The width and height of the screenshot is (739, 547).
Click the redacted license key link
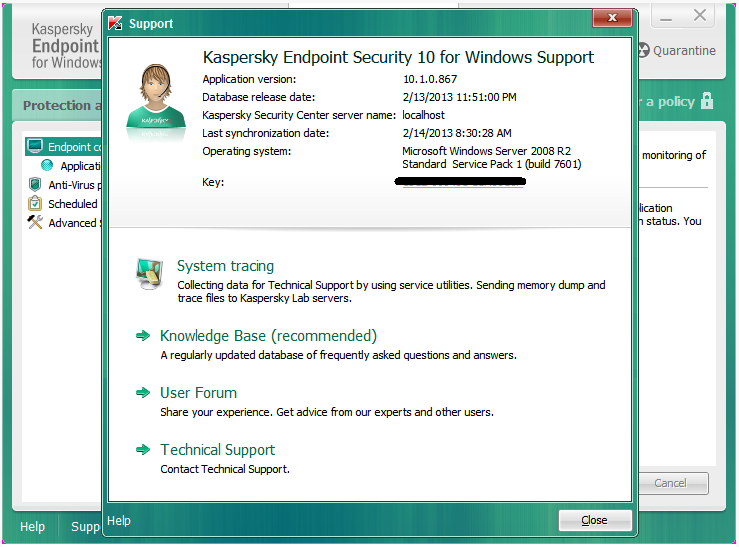(461, 183)
